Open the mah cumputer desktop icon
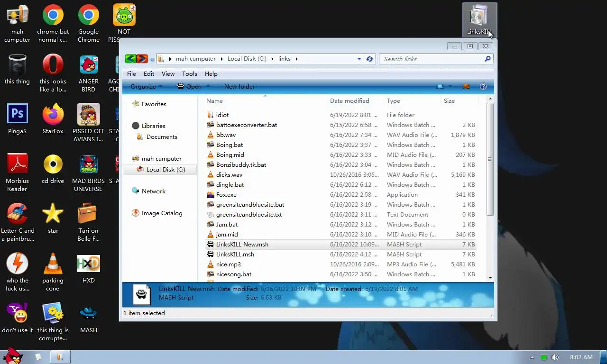 coord(18,24)
